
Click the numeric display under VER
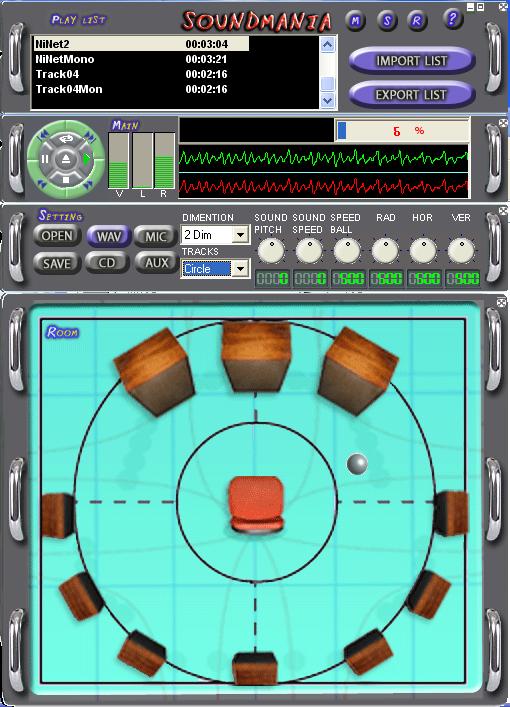462,279
